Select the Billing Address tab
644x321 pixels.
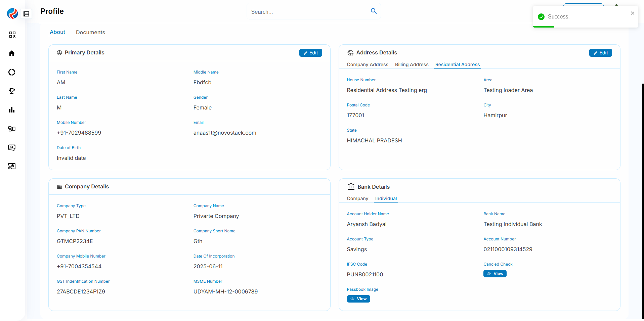click(412, 64)
